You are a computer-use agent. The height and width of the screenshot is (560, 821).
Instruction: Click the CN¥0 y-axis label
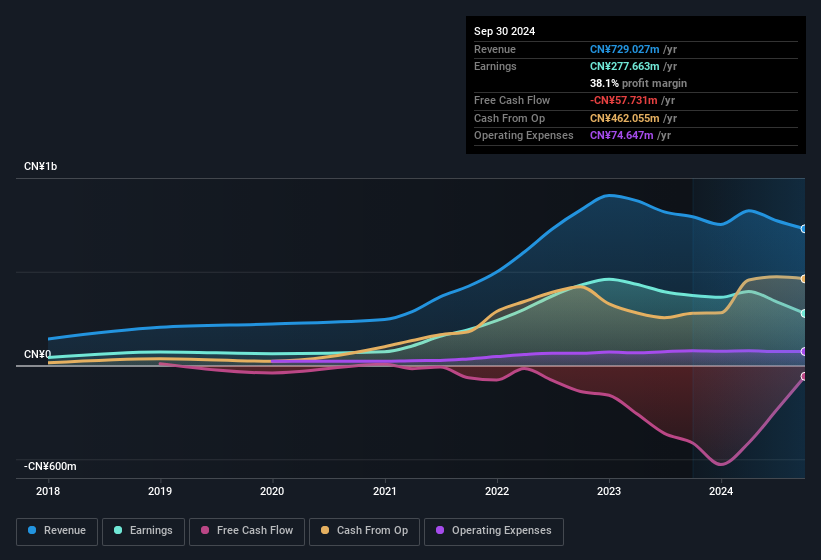[x=37, y=354]
